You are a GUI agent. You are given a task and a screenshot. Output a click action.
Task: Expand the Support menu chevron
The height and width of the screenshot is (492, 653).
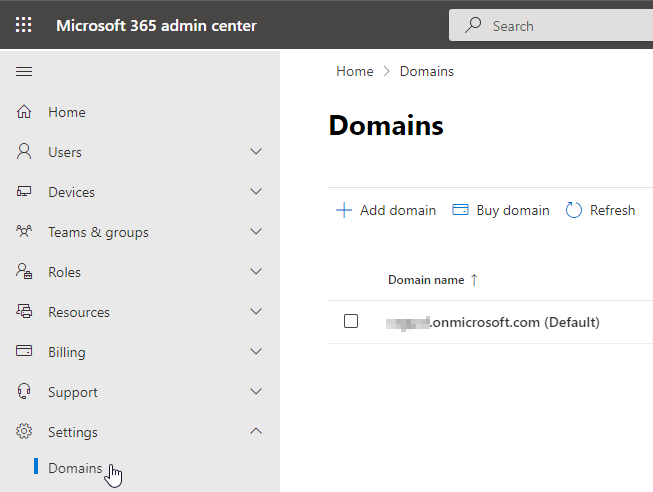point(256,391)
